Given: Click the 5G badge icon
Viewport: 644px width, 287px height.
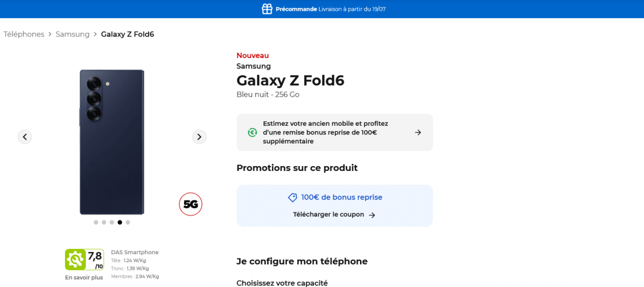Looking at the screenshot, I should (x=191, y=204).
